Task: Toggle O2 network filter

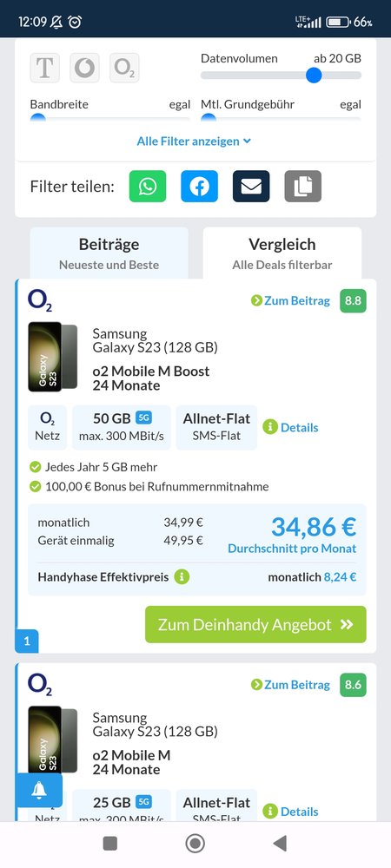Action: (x=124, y=68)
